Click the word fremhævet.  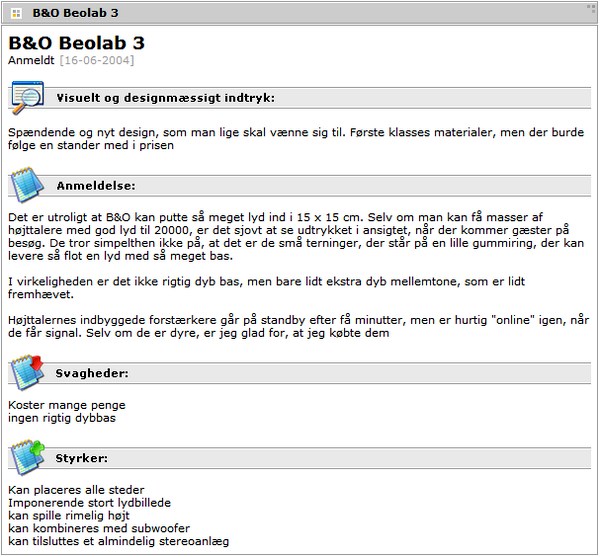pos(41,294)
